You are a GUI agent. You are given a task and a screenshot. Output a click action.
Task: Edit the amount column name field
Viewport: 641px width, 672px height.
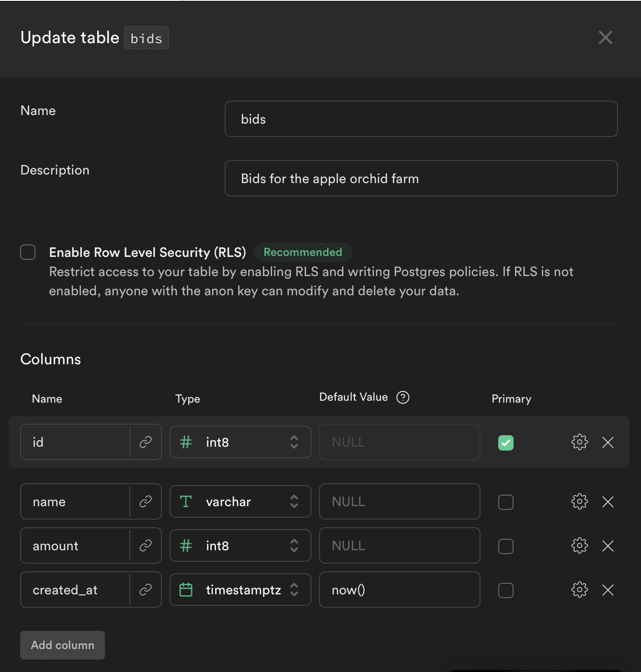75,545
